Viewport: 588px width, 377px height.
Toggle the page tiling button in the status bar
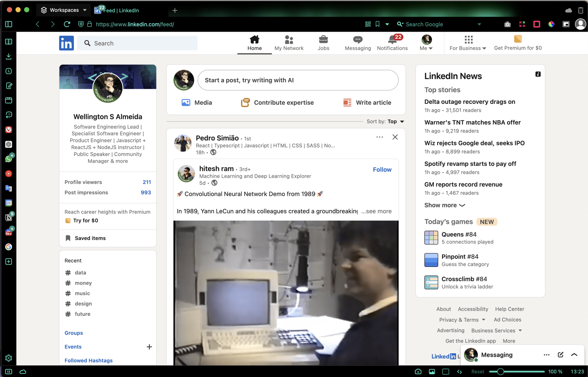pyautogui.click(x=445, y=372)
